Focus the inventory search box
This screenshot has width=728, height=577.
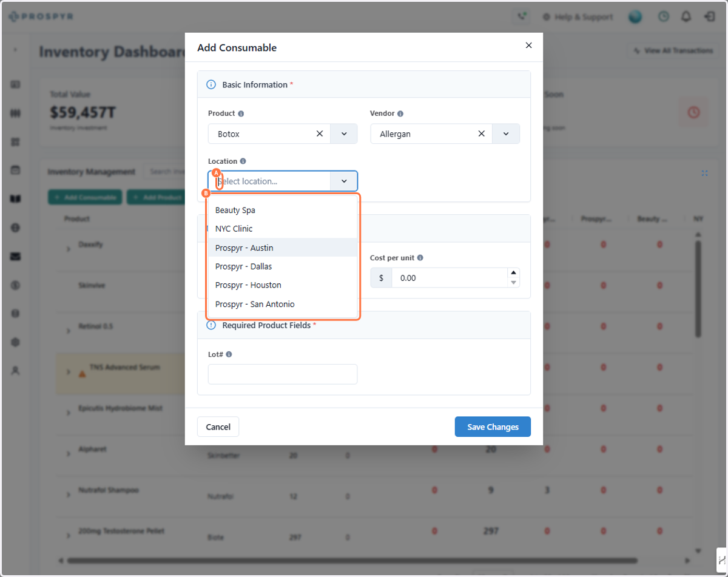click(164, 172)
